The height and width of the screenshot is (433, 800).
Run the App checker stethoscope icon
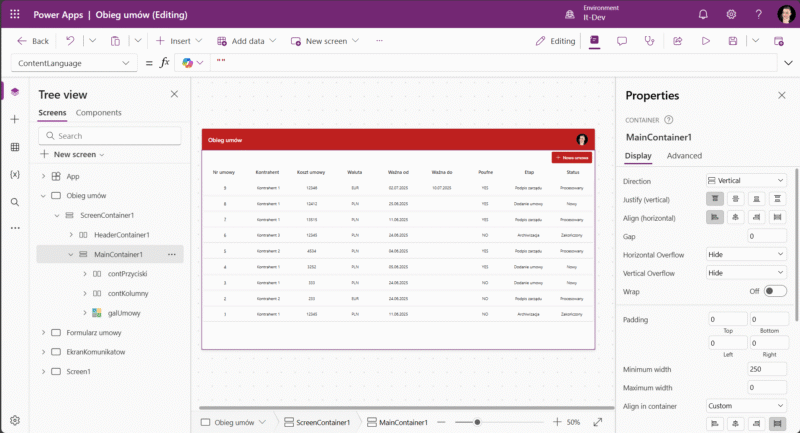pos(649,41)
